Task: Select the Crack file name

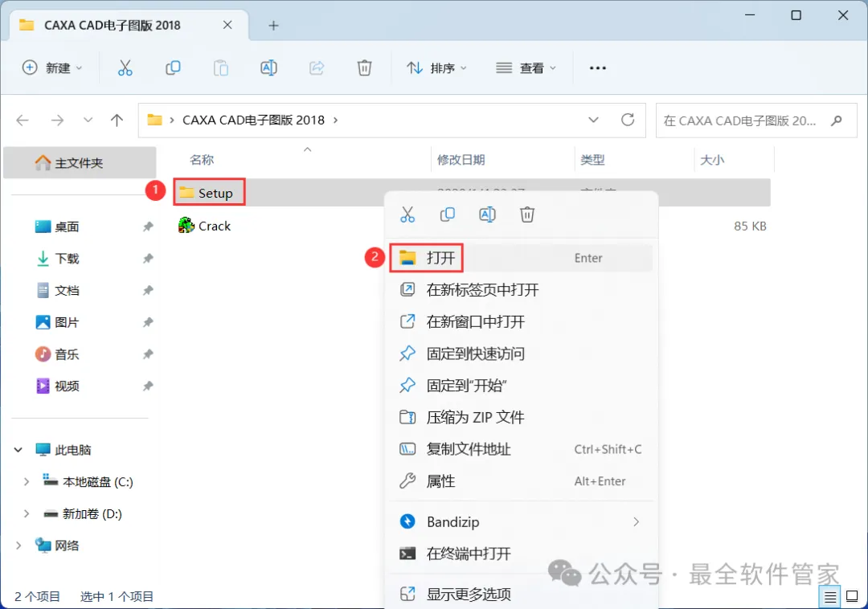Action: (215, 226)
